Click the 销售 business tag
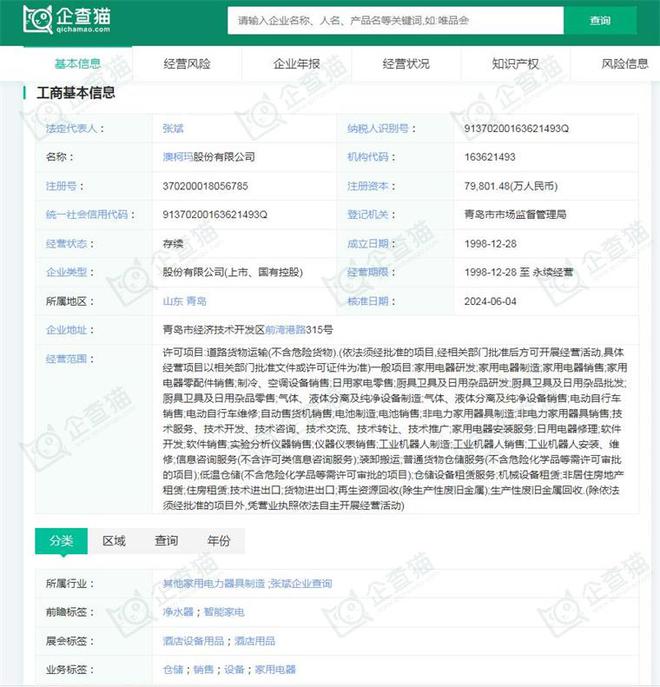The height and width of the screenshot is (687, 660). tap(203, 669)
